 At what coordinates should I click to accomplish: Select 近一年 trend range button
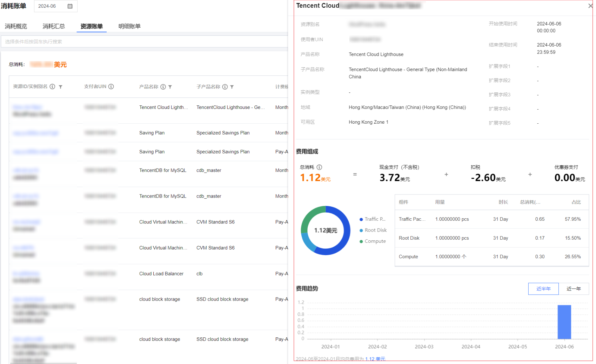pos(574,289)
